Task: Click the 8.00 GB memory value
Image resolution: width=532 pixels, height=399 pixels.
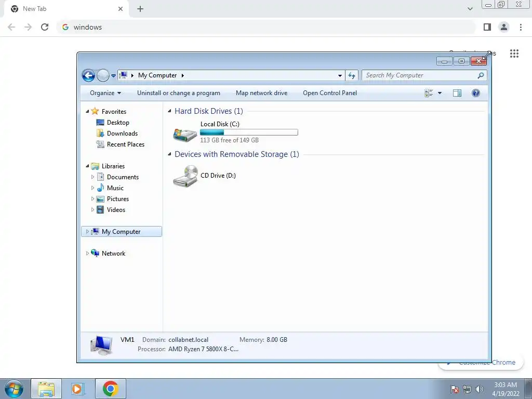Action: pos(277,340)
